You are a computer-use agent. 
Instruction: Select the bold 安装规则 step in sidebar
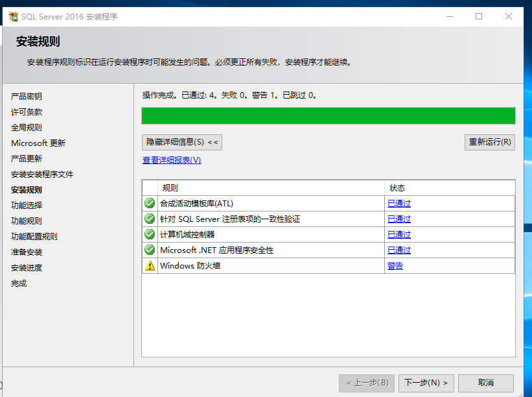(27, 190)
